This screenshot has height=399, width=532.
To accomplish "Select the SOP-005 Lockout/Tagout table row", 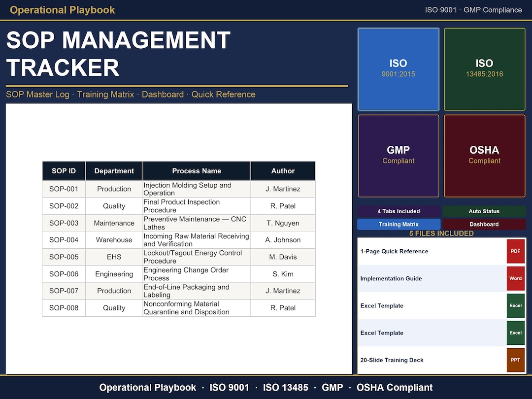I will coord(179,257).
